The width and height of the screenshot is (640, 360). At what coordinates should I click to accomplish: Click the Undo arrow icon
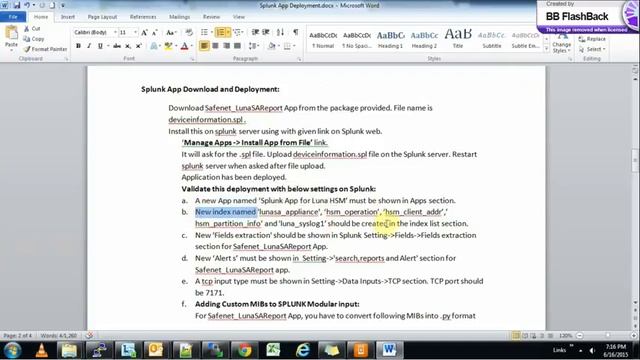(27, 5)
